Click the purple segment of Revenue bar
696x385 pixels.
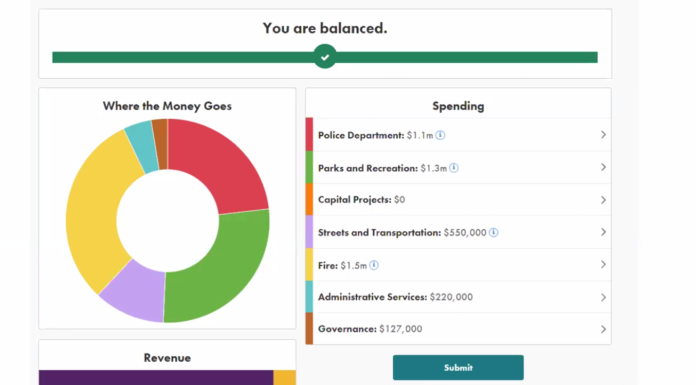156,377
